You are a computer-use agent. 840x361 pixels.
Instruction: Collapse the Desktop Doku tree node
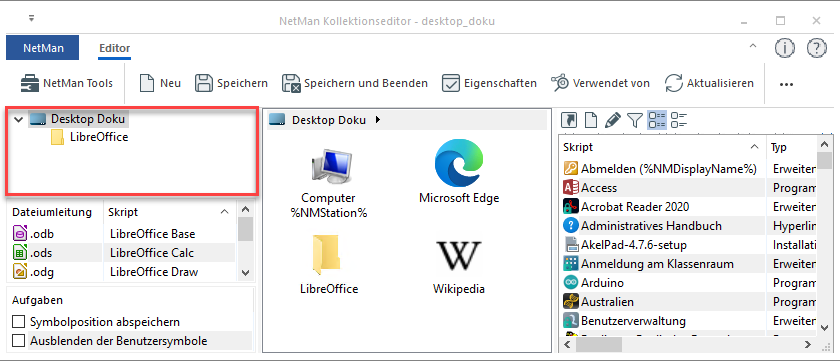point(18,119)
